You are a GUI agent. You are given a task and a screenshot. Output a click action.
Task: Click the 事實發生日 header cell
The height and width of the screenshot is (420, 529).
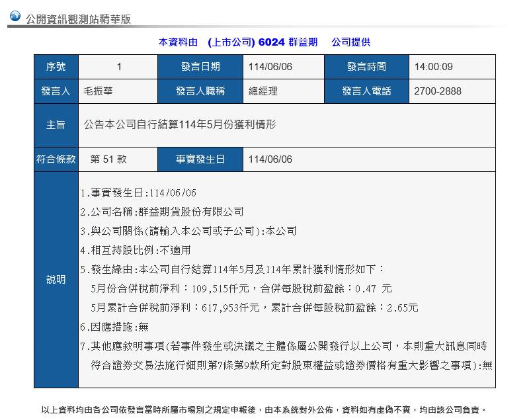(x=200, y=159)
